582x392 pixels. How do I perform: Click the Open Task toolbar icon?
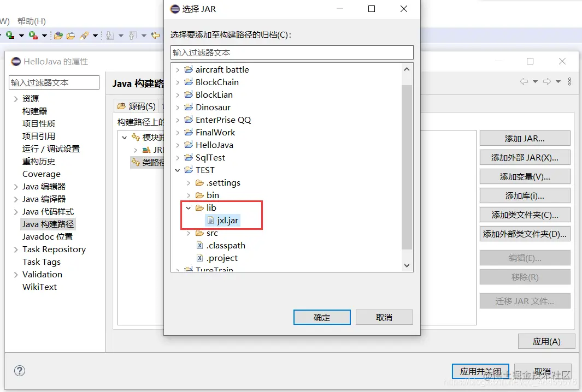click(70, 35)
